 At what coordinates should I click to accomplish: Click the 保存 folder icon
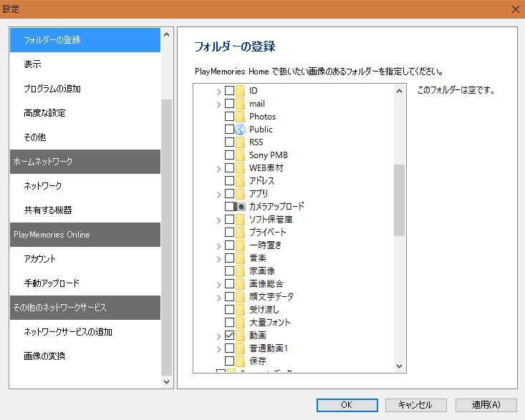click(240, 361)
